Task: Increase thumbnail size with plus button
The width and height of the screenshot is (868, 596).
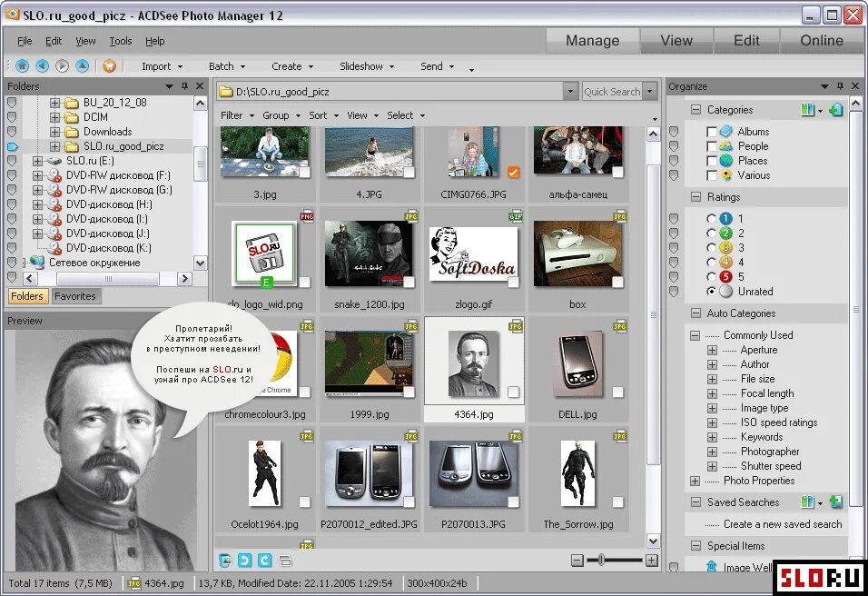Action: click(652, 561)
